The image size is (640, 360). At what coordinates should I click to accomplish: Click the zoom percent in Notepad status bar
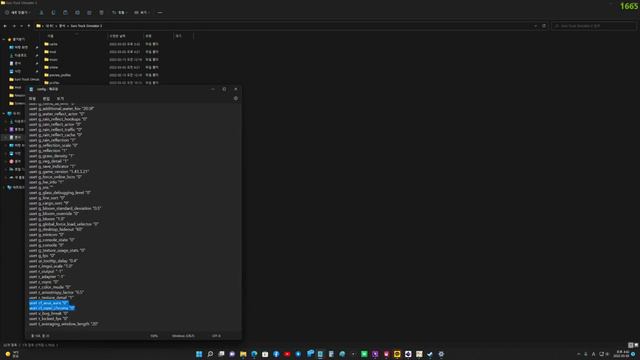pos(154,336)
